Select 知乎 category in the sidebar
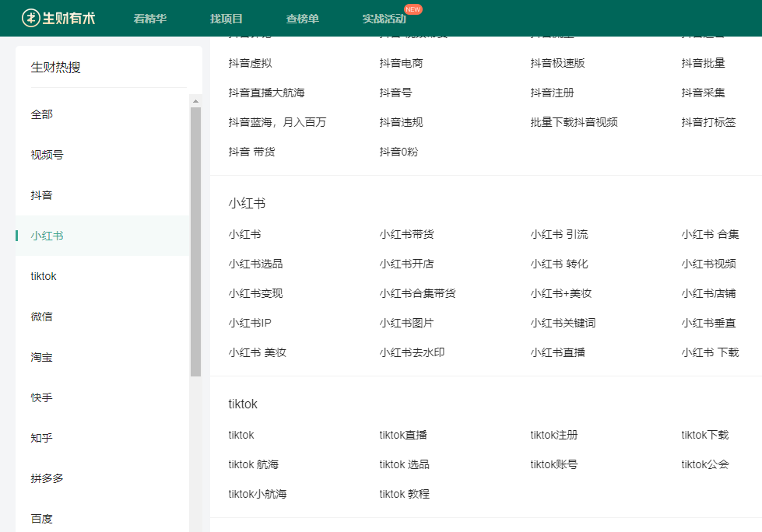762x532 pixels. pos(42,438)
